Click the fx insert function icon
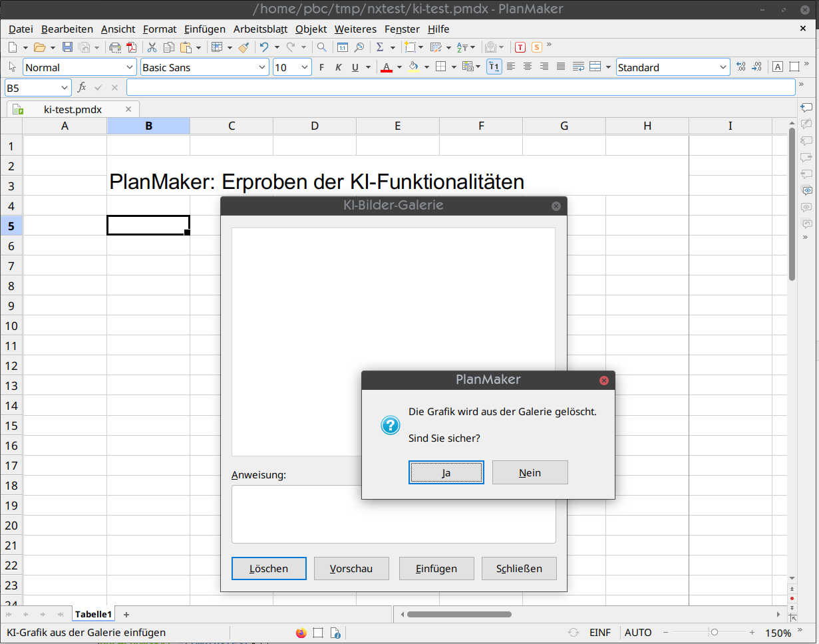Screen dimensions: 819x644 [82, 87]
